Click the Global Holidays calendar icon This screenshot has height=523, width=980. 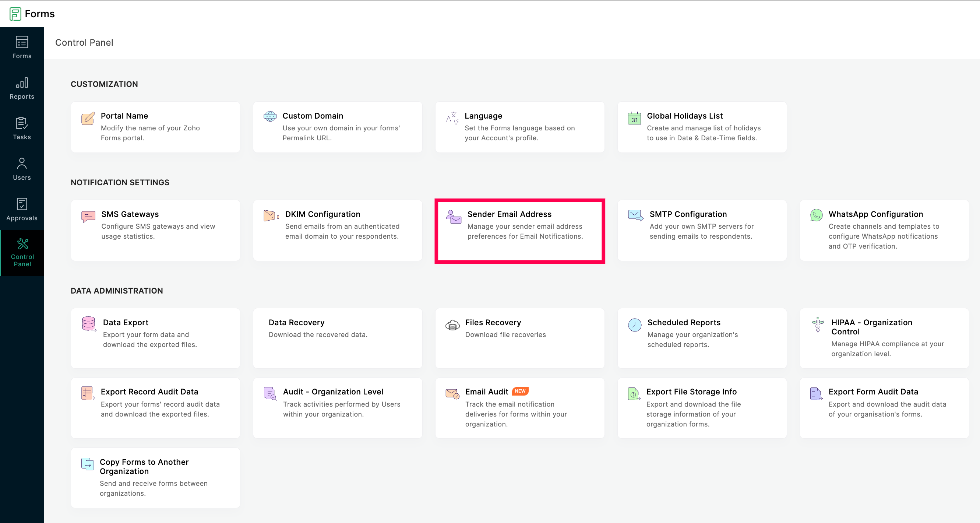(x=635, y=118)
